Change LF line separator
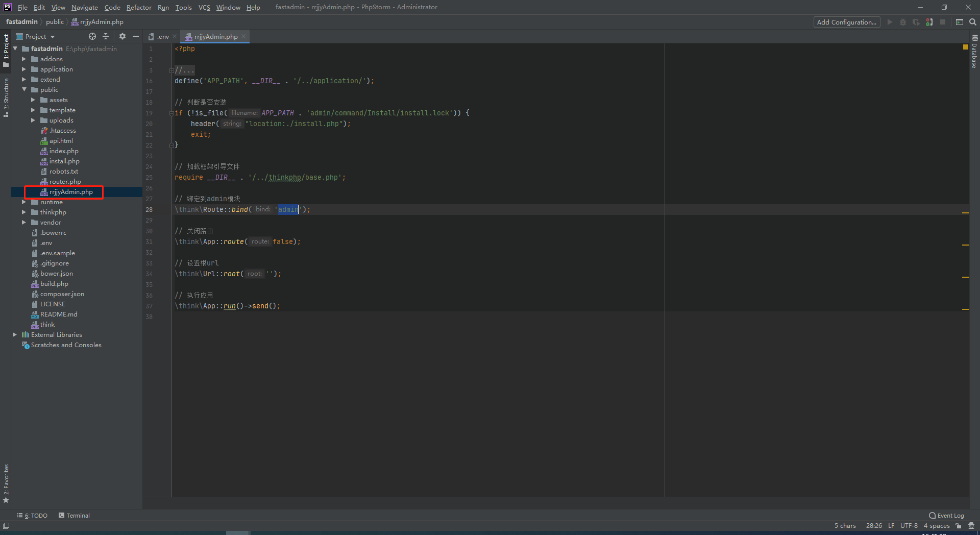This screenshot has width=980, height=535. click(x=891, y=526)
